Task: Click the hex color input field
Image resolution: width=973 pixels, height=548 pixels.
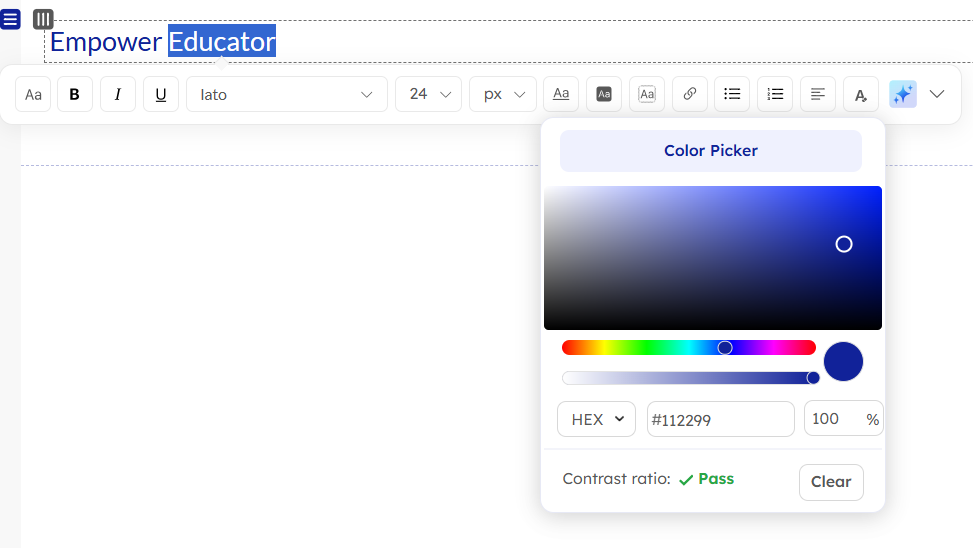Action: tap(720, 419)
